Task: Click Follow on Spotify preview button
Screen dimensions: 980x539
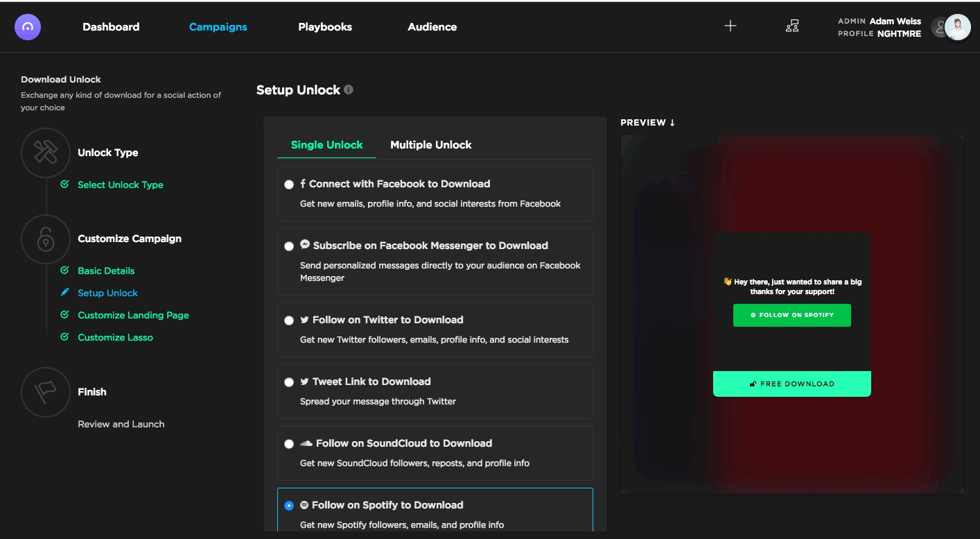Action: (792, 315)
